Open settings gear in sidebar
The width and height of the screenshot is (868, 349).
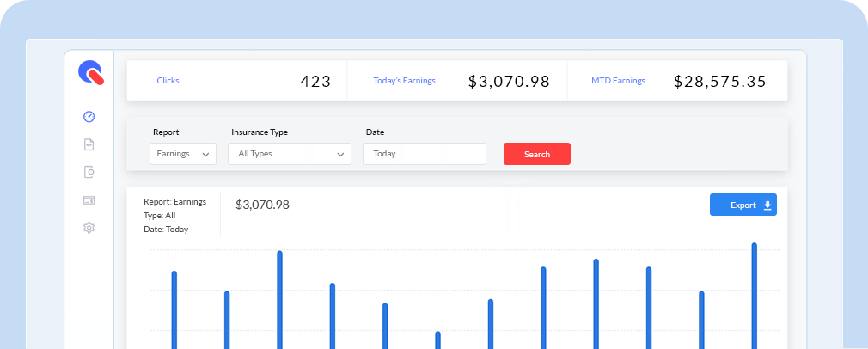(89, 228)
